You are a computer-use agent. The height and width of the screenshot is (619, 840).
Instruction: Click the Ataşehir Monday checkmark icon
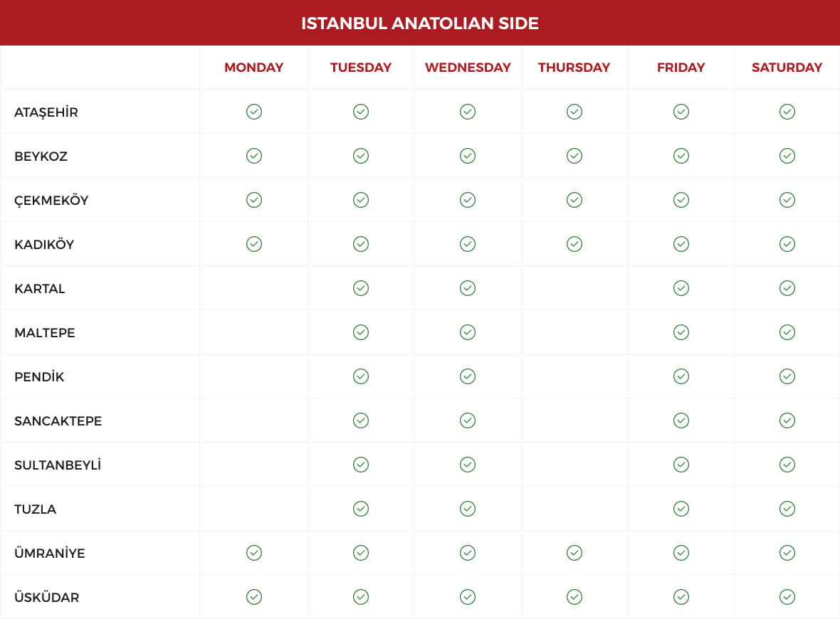254,112
